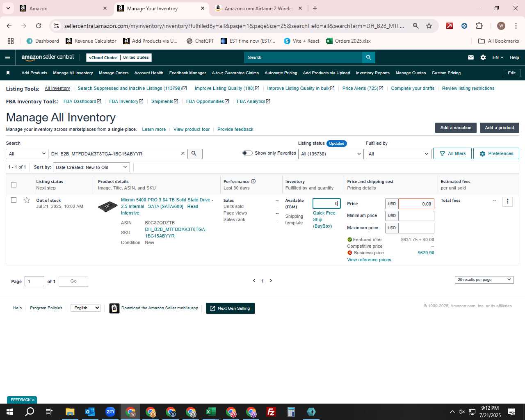
Task: Open Inventory Reports in the nav bar
Action: point(373,73)
